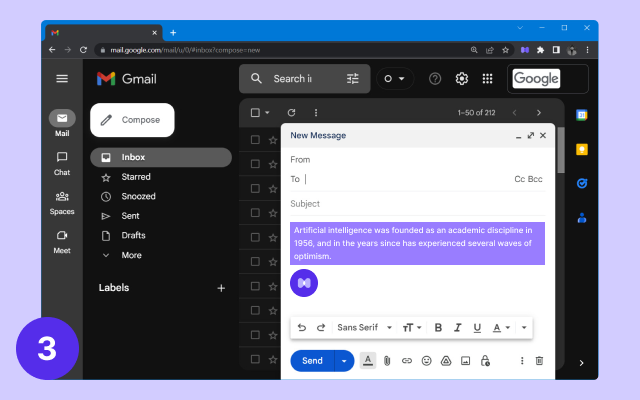Image resolution: width=640 pixels, height=400 pixels.
Task: Open the inbox More options menu
Action: point(316,113)
